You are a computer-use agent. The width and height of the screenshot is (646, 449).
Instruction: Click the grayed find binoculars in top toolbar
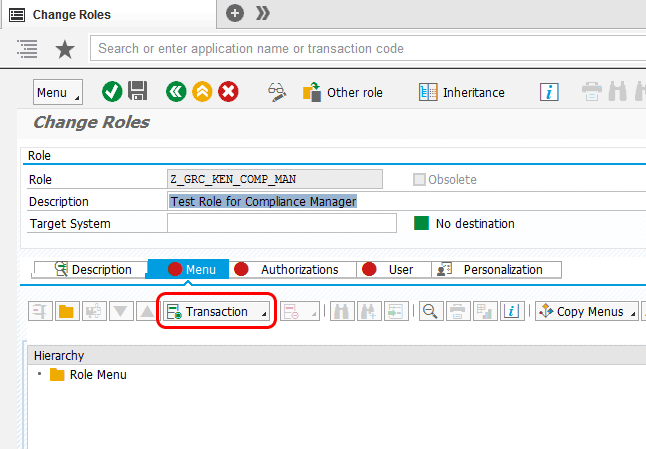click(x=617, y=91)
